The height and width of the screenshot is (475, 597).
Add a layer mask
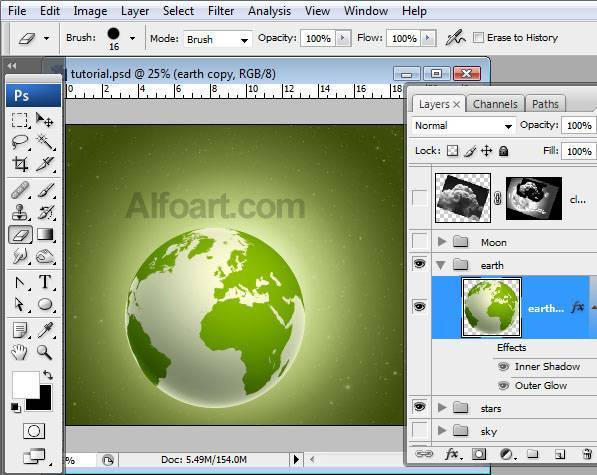(479, 454)
